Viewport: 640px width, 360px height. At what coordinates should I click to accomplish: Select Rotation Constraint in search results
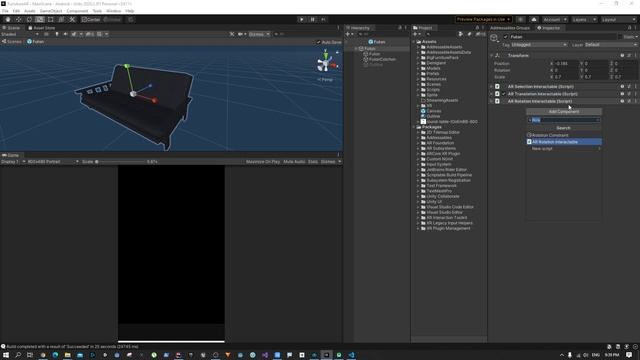point(564,135)
